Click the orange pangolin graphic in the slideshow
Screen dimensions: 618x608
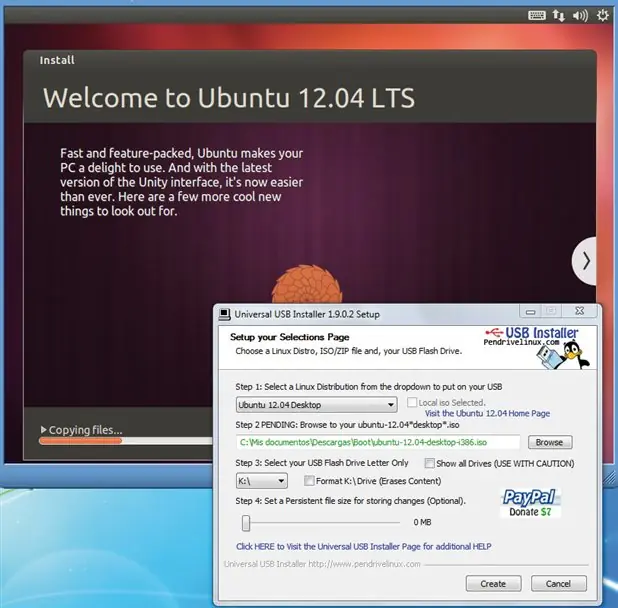(x=307, y=284)
